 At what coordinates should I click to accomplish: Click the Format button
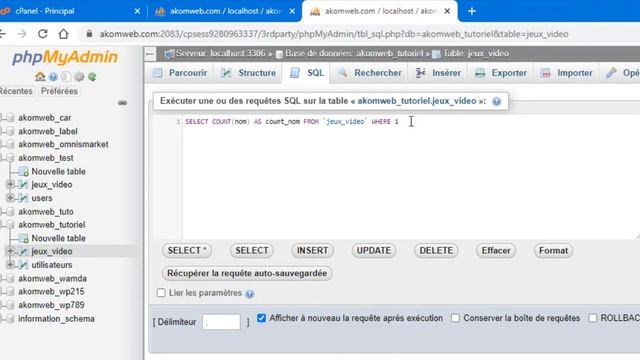(553, 250)
